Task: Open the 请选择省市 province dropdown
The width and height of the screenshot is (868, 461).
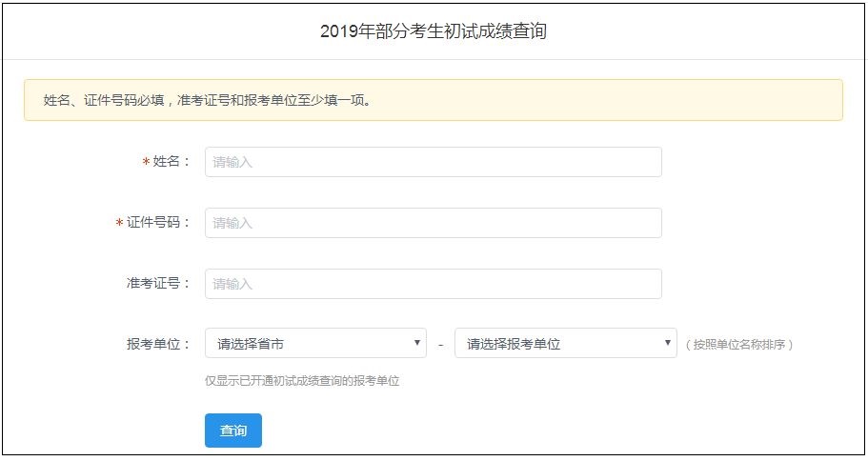Action: [x=314, y=344]
